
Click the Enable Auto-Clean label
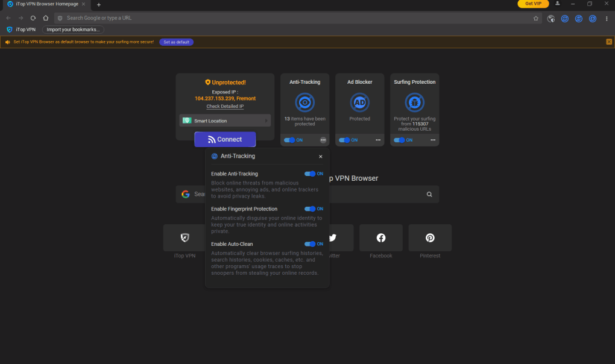pos(232,244)
